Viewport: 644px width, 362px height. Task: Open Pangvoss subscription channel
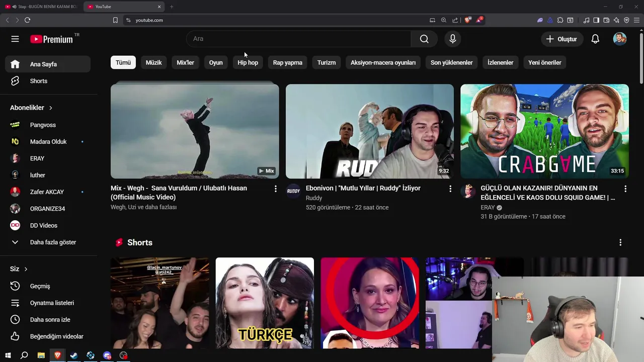[x=48, y=125]
